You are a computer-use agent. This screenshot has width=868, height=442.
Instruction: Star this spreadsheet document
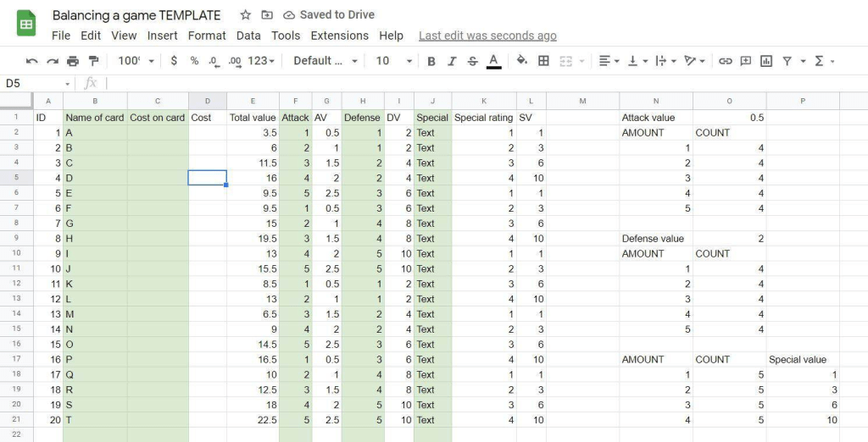[x=246, y=15]
